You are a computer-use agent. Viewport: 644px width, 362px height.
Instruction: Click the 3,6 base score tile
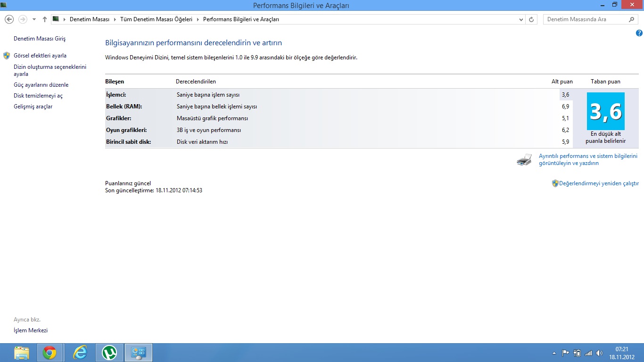[606, 111]
